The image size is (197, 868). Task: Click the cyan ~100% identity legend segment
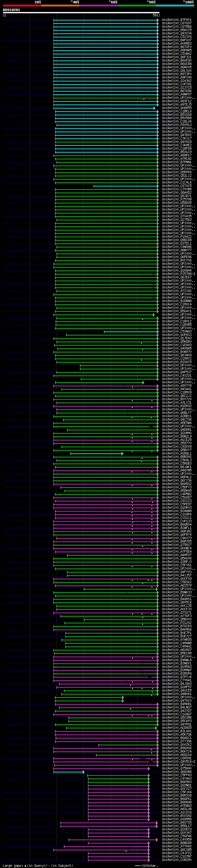(x=175, y=6)
